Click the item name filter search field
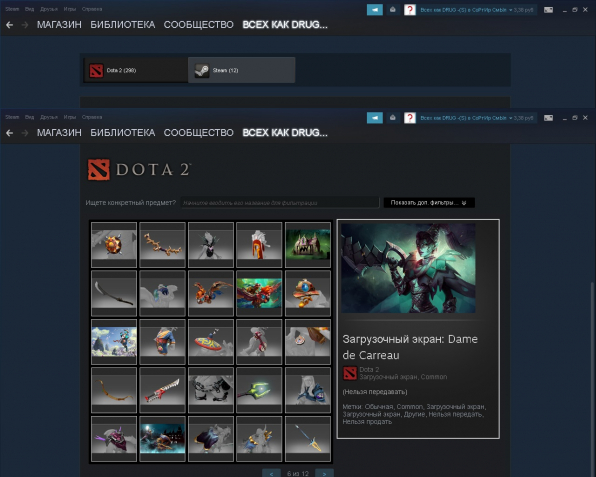 pos(280,203)
